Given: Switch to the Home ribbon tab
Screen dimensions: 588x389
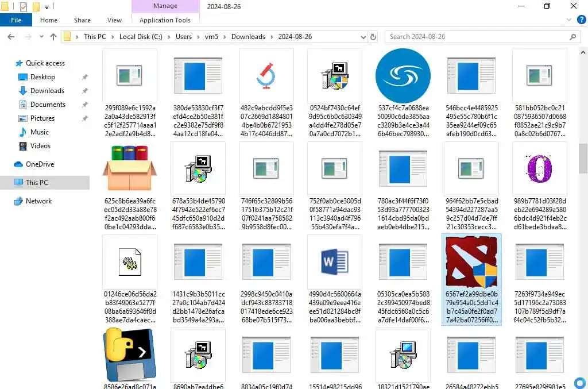Looking at the screenshot, I should 49,20.
